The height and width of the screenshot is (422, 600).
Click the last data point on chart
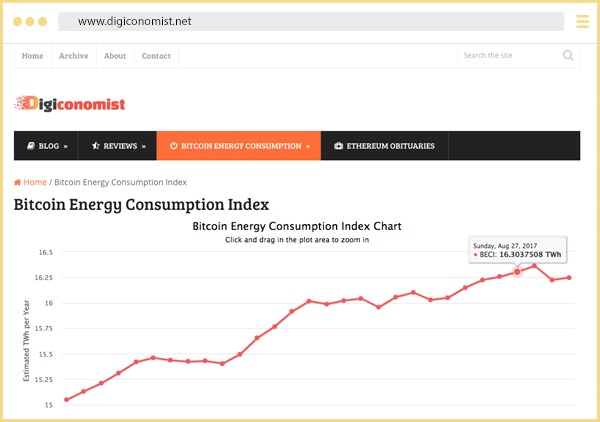tap(569, 277)
